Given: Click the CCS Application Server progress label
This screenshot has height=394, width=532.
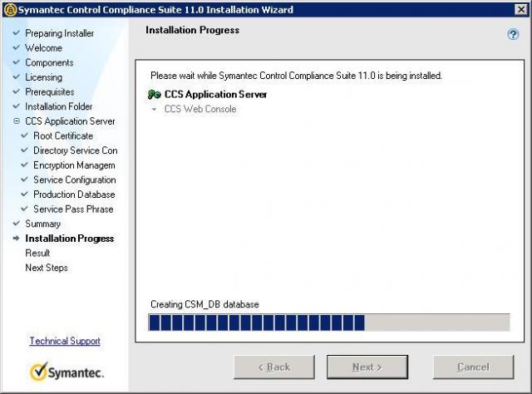Looking at the screenshot, I should [215, 94].
